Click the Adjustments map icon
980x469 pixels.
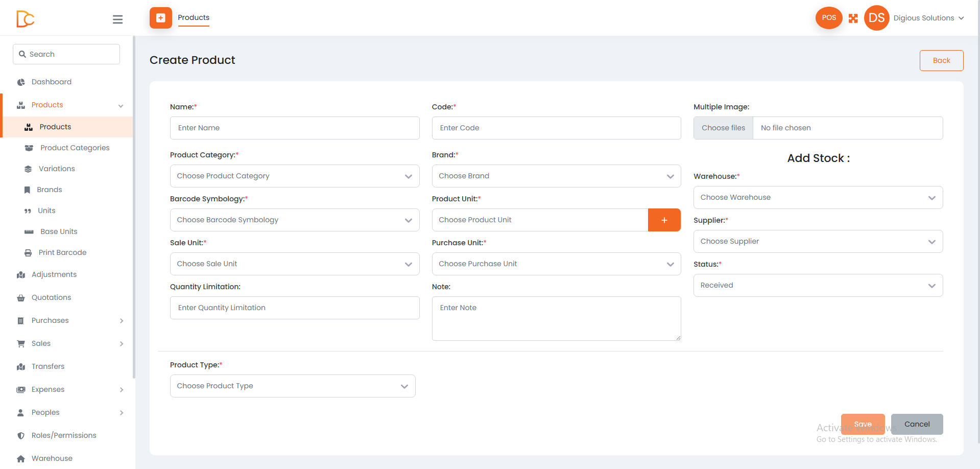tap(21, 275)
